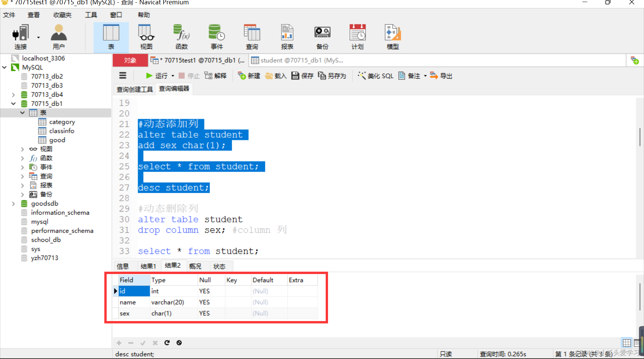Open the 工具 menu
Screen dimensions: 644x359
[91, 15]
